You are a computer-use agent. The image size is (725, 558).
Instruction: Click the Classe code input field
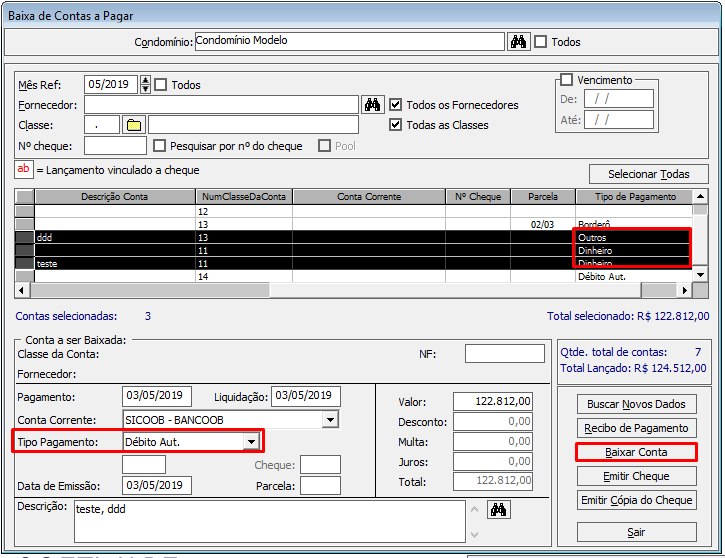tap(102, 125)
